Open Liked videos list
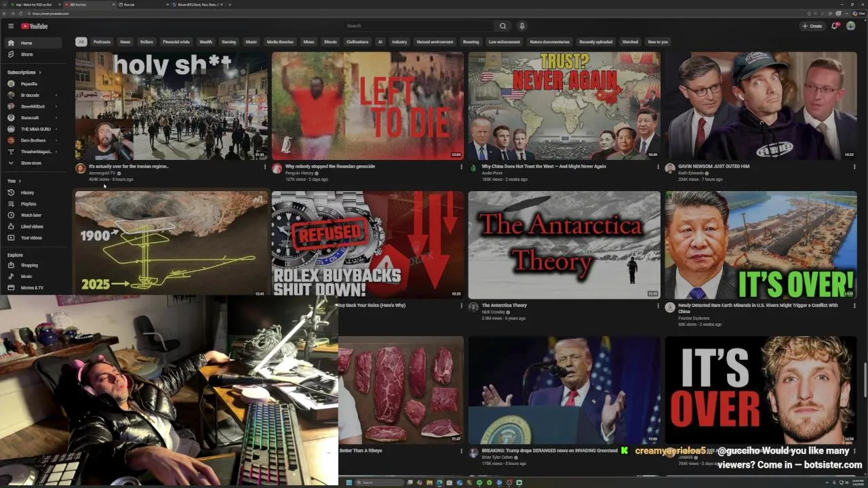Viewport: 868px width, 488px height. coord(34,226)
